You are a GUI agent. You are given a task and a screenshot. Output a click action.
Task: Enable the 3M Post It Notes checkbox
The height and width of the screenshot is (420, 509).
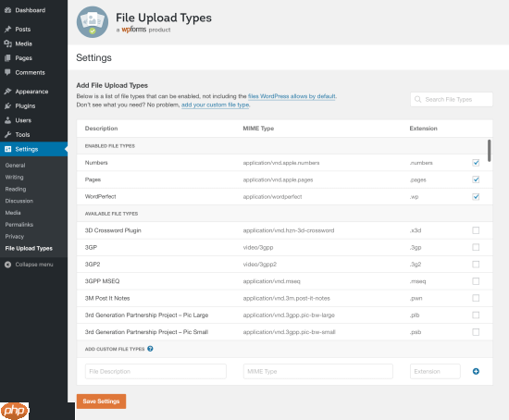(476, 298)
